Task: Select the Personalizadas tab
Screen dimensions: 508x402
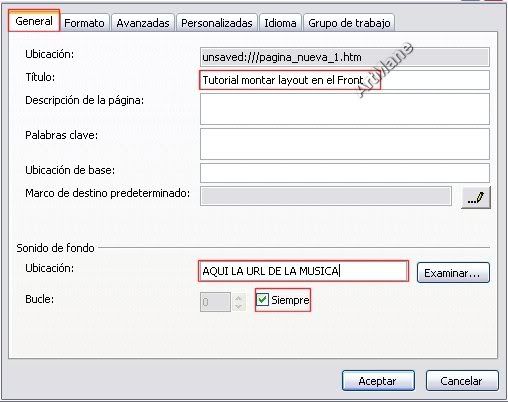Action: 217,23
